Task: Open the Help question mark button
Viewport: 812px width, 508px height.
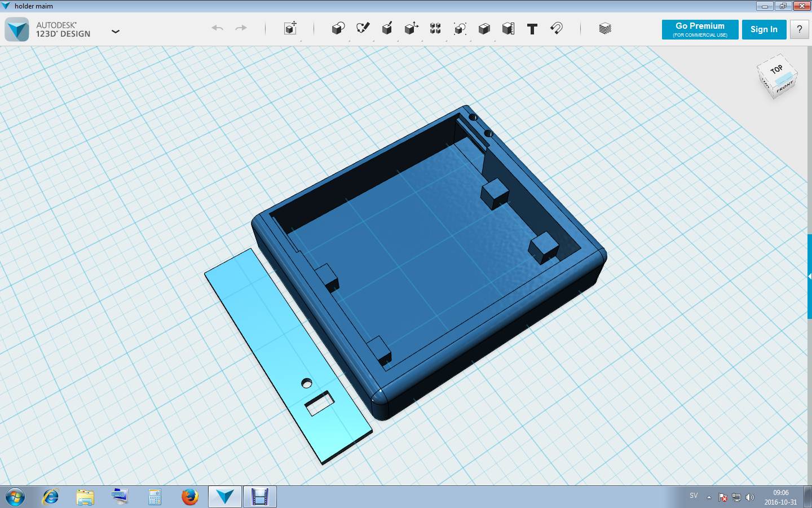Action: 800,29
